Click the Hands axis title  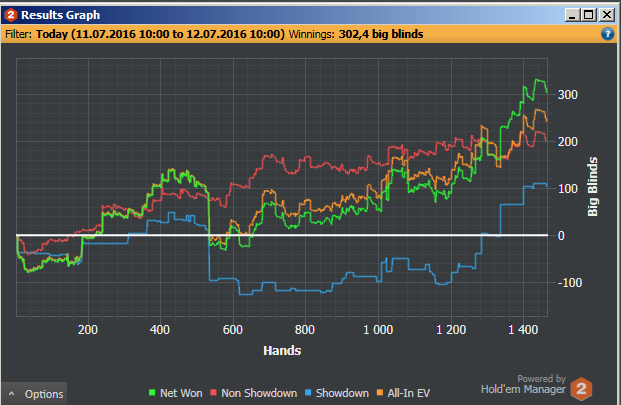click(282, 350)
